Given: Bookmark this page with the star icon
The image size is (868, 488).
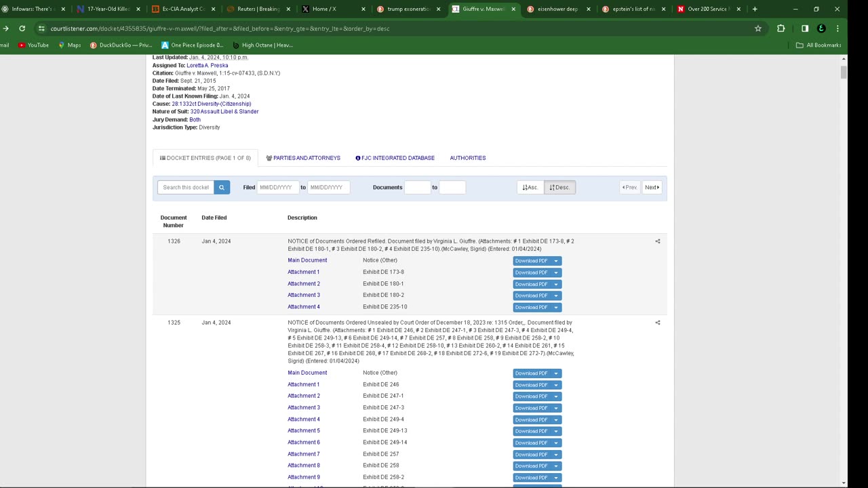Looking at the screenshot, I should 758,28.
